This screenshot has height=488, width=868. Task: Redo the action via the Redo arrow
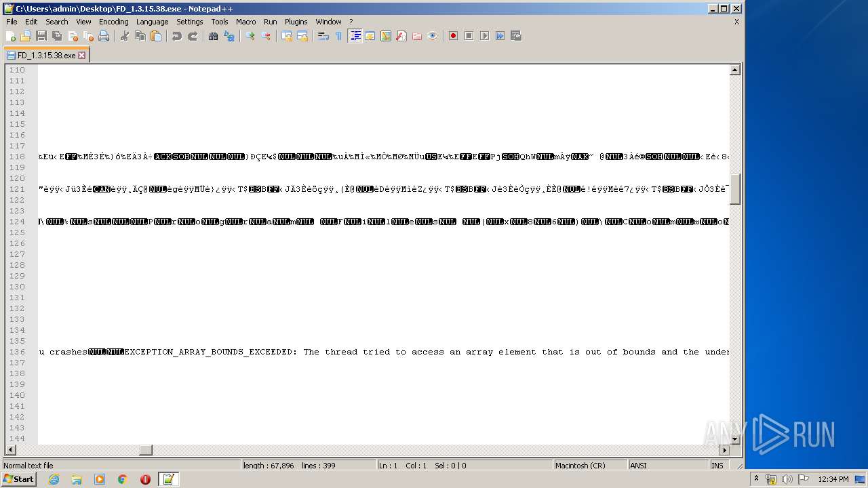coord(193,36)
